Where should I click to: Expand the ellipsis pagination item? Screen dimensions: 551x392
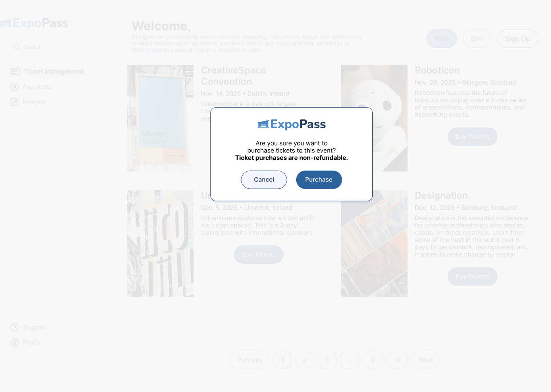coord(350,360)
